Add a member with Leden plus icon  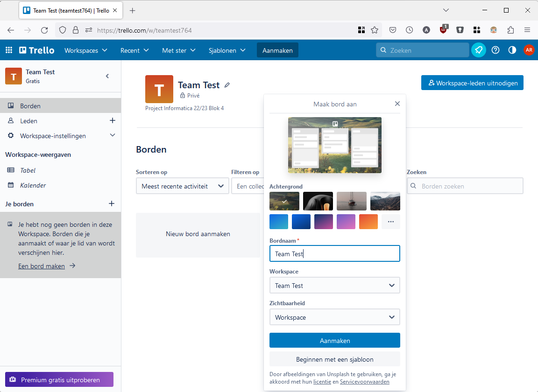click(x=112, y=121)
